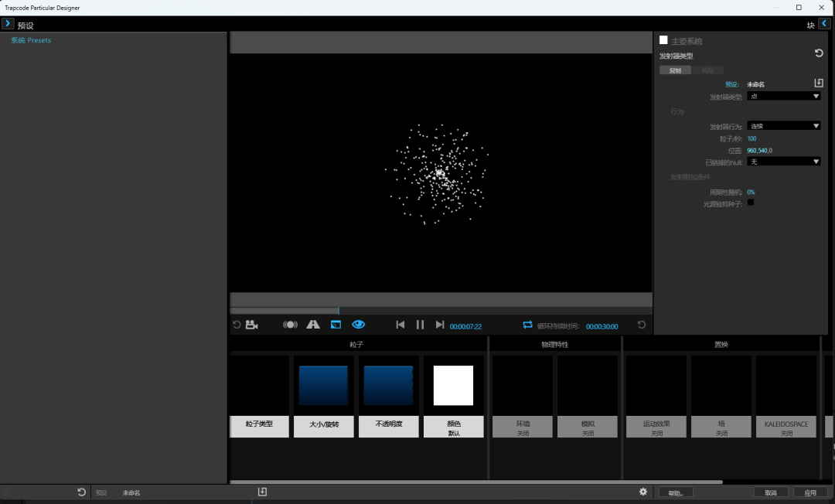The height and width of the screenshot is (504, 835).
Task: Toggle the eye preview visibility icon
Action: click(359, 325)
